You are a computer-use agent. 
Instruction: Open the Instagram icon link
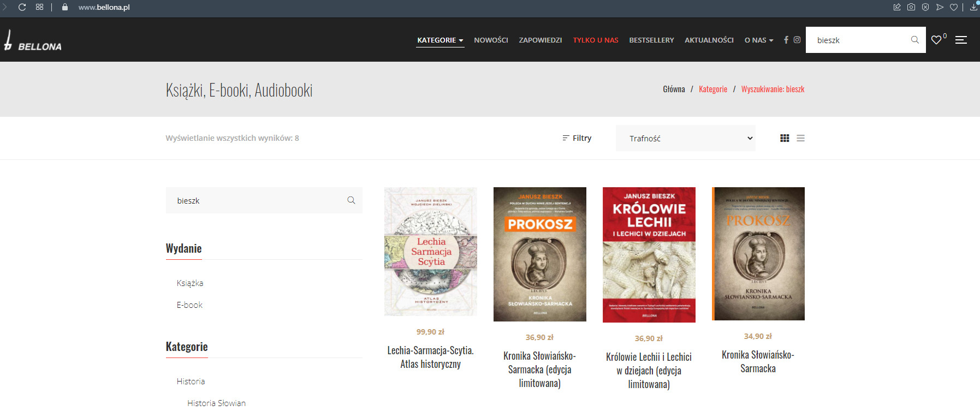click(797, 40)
